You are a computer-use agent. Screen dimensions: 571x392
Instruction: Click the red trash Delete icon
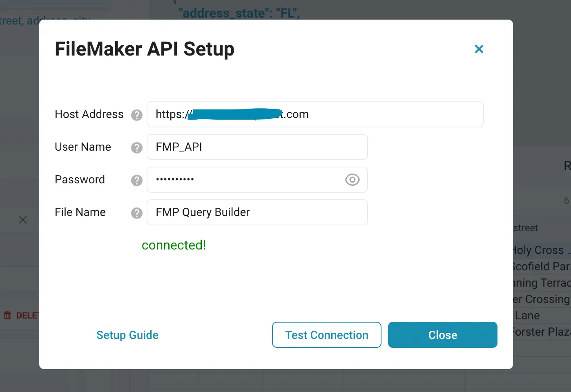point(7,315)
